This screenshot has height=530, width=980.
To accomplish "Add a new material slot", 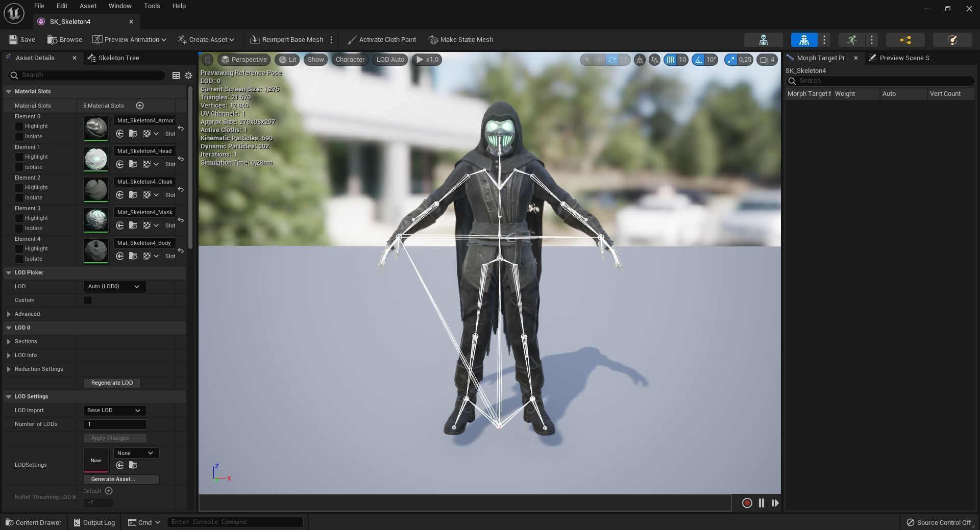I will 140,106.
